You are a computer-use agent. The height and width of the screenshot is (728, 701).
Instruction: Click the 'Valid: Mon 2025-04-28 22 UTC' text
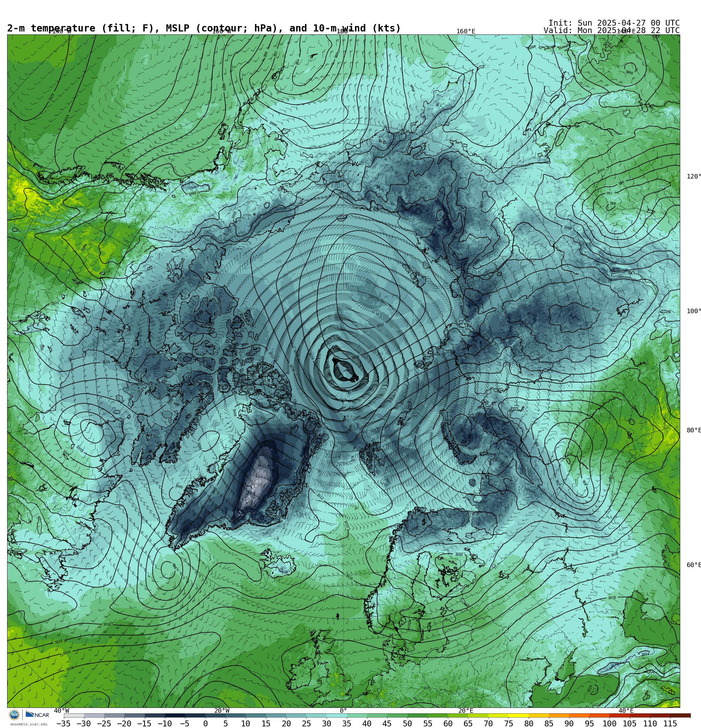(x=611, y=31)
